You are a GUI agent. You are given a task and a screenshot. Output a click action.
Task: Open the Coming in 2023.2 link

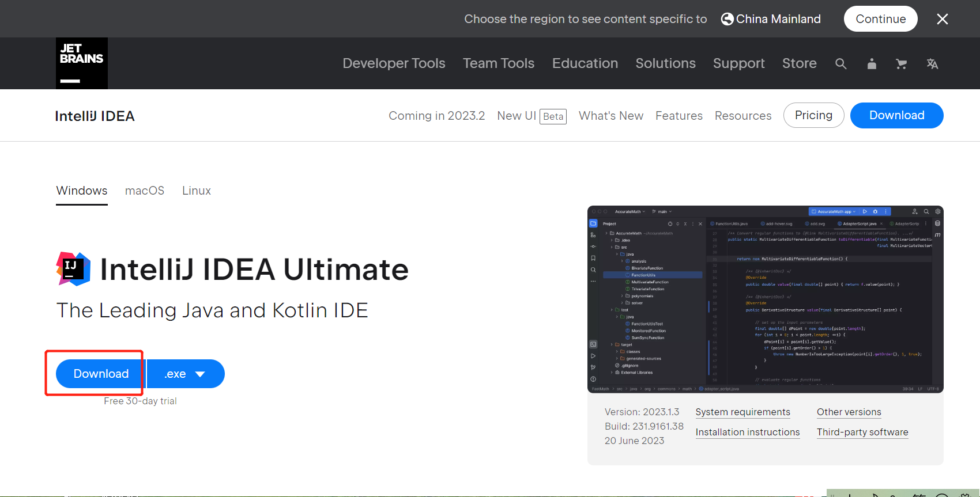[437, 116]
